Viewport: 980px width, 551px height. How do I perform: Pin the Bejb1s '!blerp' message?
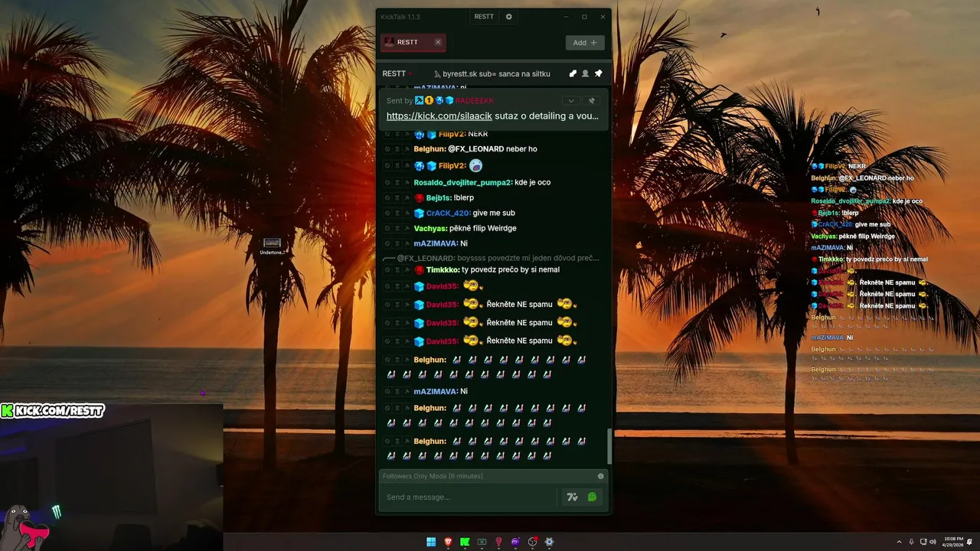[407, 198]
